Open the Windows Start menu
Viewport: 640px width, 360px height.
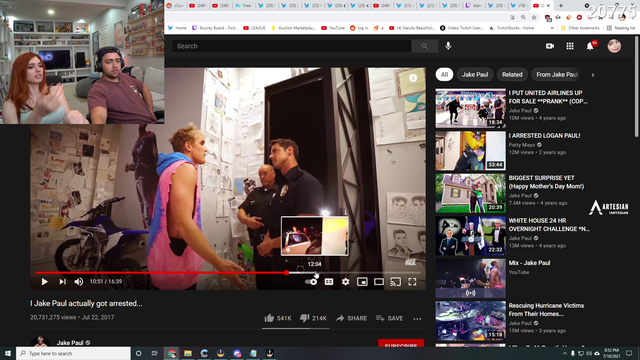tap(8, 353)
